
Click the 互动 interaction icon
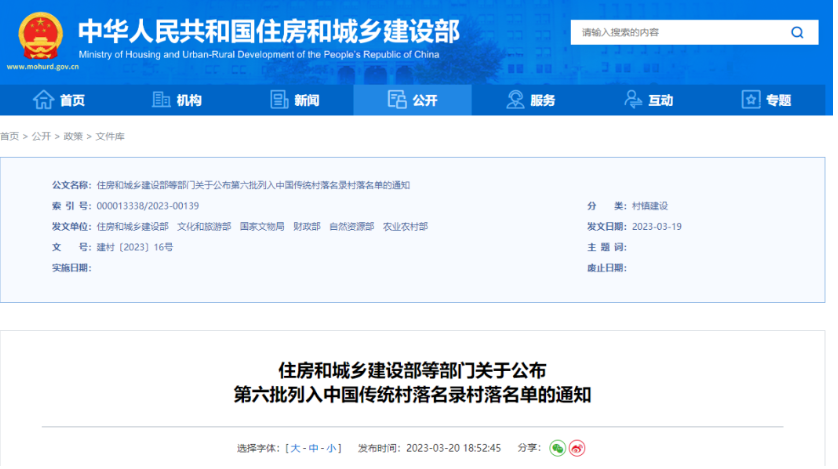click(635, 100)
